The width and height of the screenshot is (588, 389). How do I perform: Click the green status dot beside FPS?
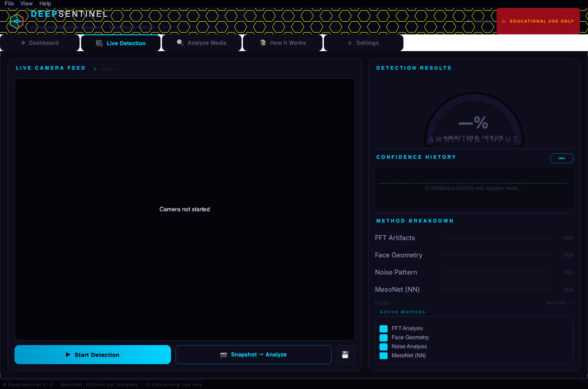[x=95, y=69]
